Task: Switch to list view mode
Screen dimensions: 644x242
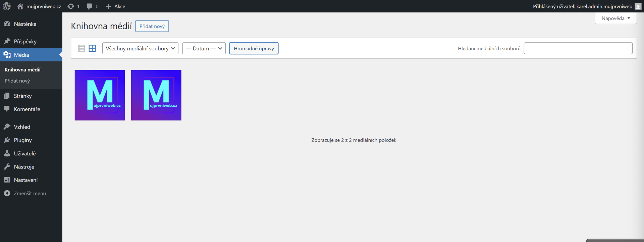Action: click(81, 48)
